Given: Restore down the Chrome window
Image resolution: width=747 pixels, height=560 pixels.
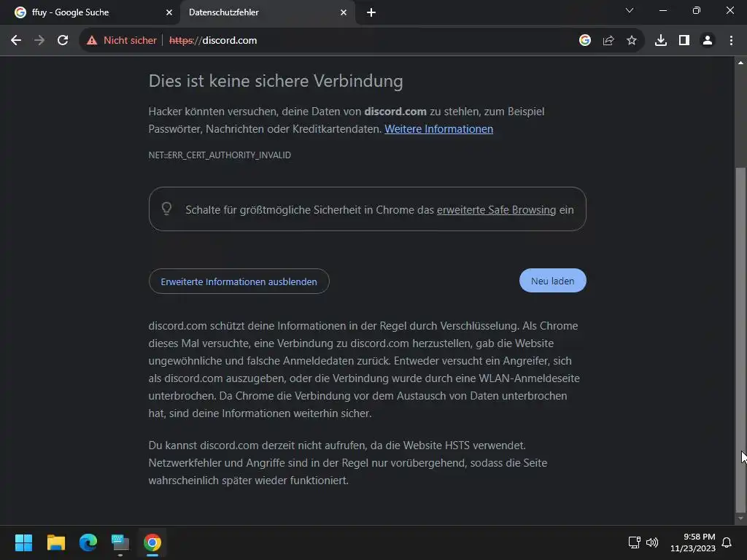Looking at the screenshot, I should pyautogui.click(x=697, y=10).
